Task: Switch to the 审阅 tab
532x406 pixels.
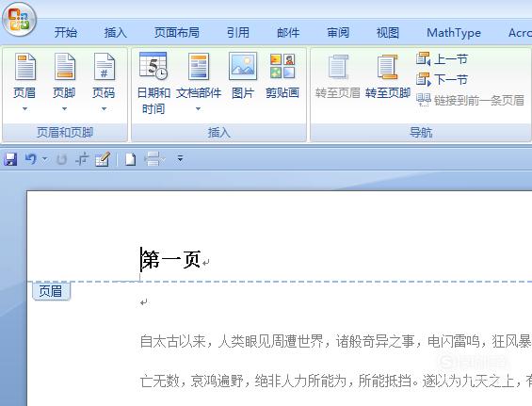Action: coord(338,33)
